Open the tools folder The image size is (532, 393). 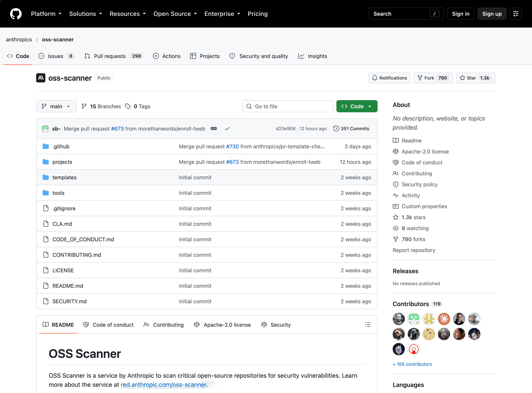[59, 193]
